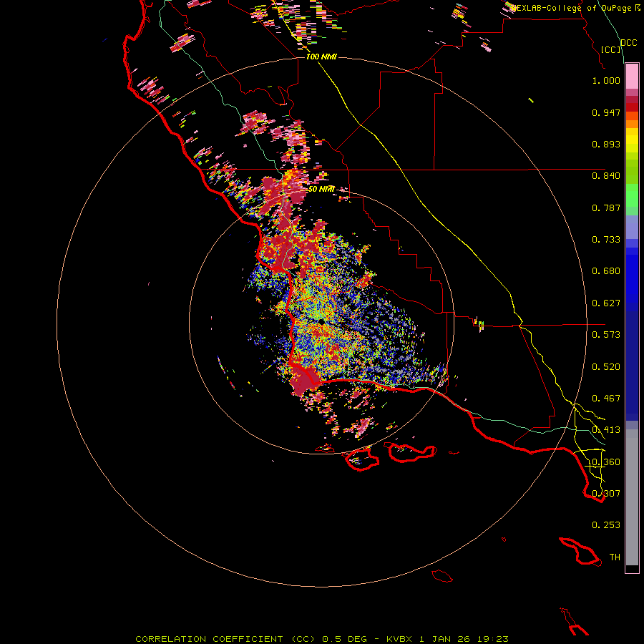The image size is (644, 644).
Task: Pick the gray color bar segment
Action: pos(632,497)
